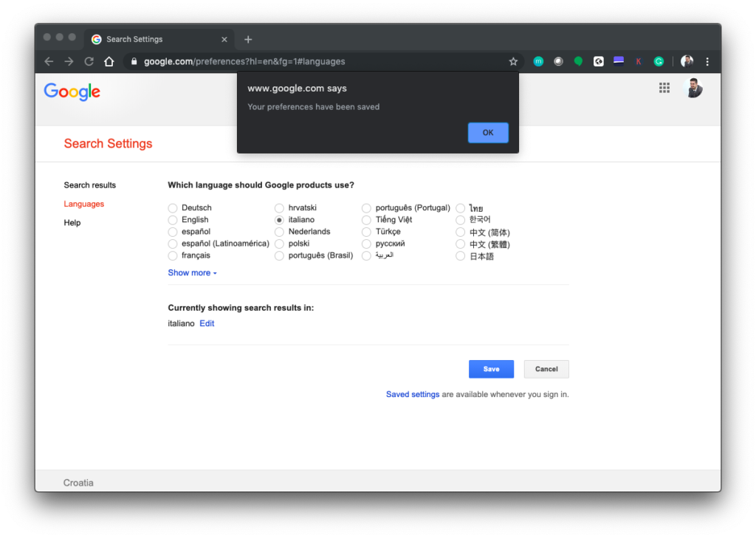
Task: Open Chrome profile avatar in toolbar
Action: [687, 62]
